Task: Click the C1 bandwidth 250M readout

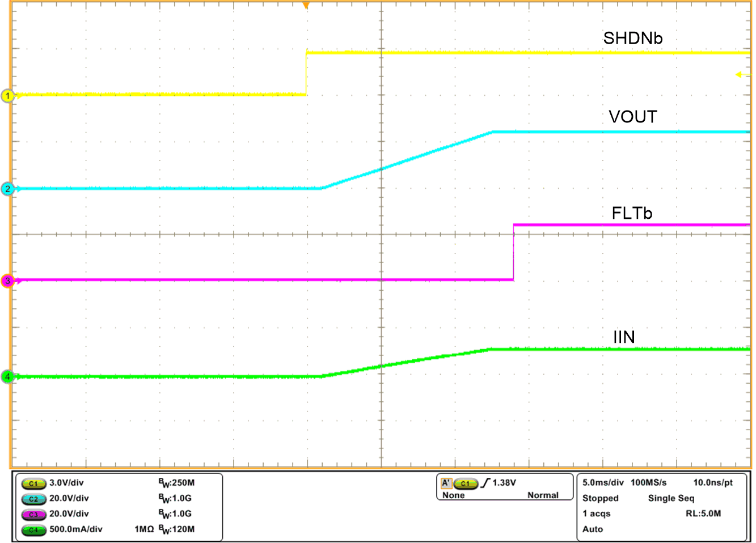Action: pyautogui.click(x=176, y=483)
